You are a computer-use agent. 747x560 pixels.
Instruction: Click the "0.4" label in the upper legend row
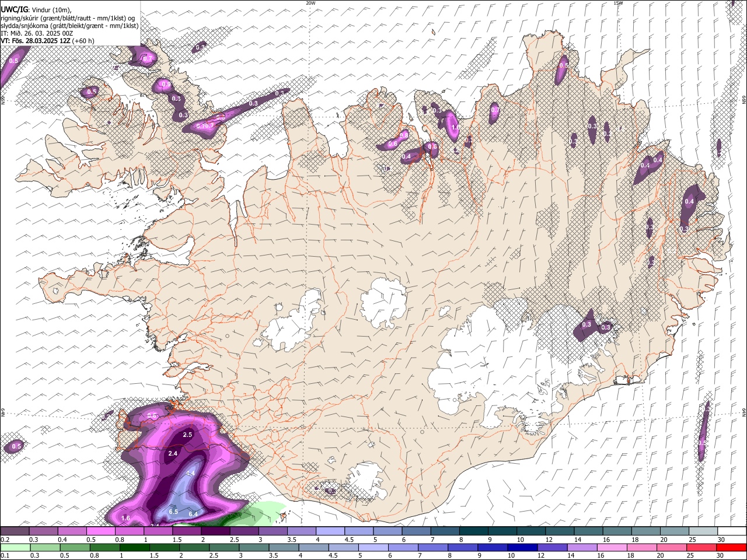(x=62, y=540)
